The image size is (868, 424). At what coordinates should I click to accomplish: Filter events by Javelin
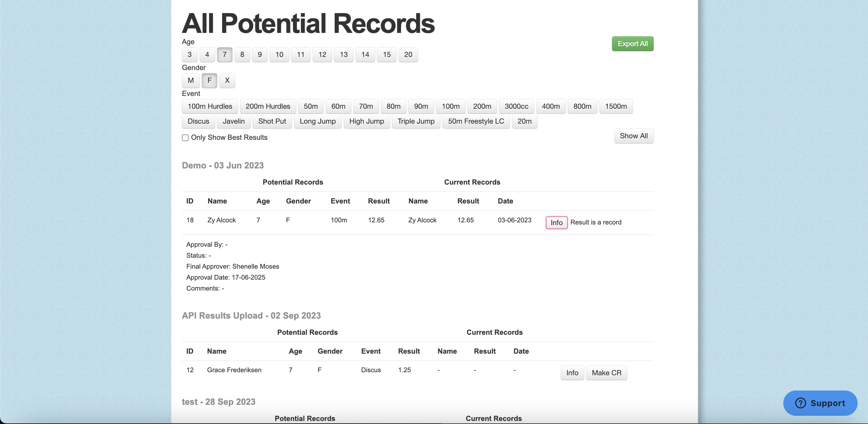(234, 121)
